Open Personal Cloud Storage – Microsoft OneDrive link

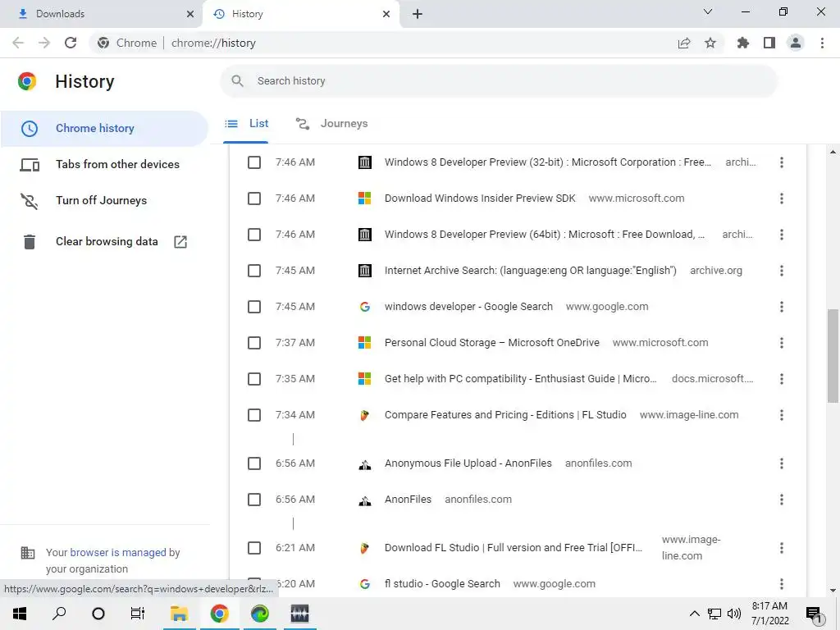coord(492,343)
